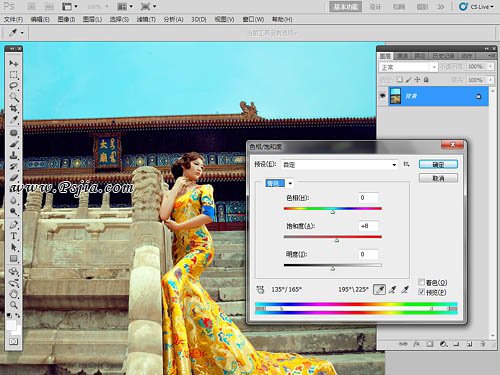Select the Subtract from Sample eyedropper

[405, 289]
